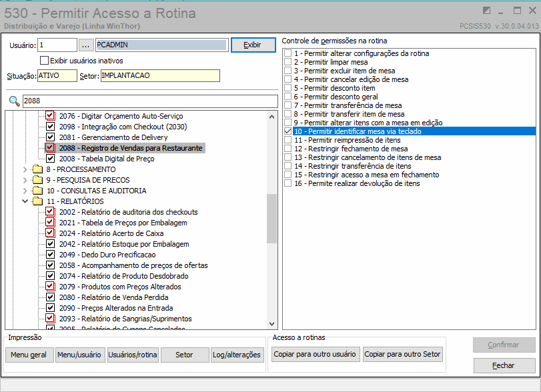Toggle checkbox for 2088 - Registro de Vendas para Restaurante
541x392 pixels.
pyautogui.click(x=50, y=148)
